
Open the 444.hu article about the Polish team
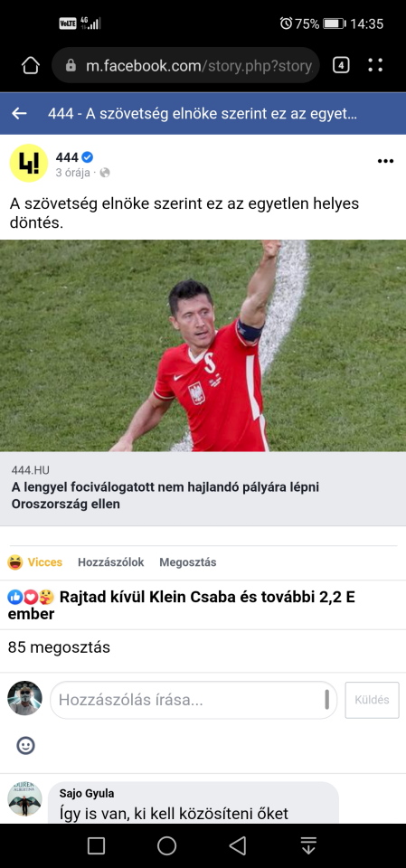[x=203, y=489]
